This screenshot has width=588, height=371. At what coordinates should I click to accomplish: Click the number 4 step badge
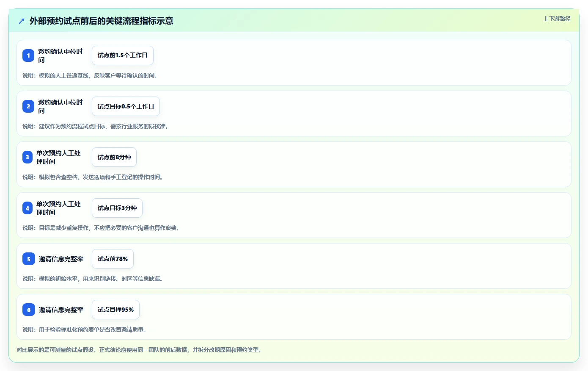tap(27, 208)
